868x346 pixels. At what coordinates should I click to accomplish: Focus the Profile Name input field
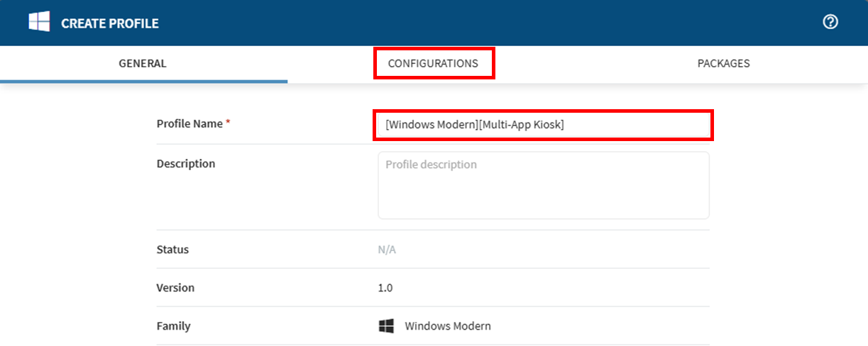click(542, 125)
